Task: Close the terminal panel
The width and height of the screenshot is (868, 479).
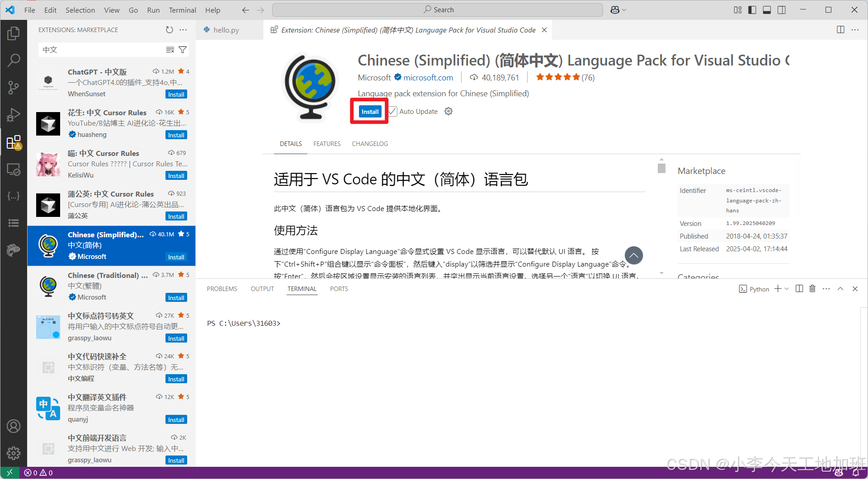Action: [x=855, y=289]
